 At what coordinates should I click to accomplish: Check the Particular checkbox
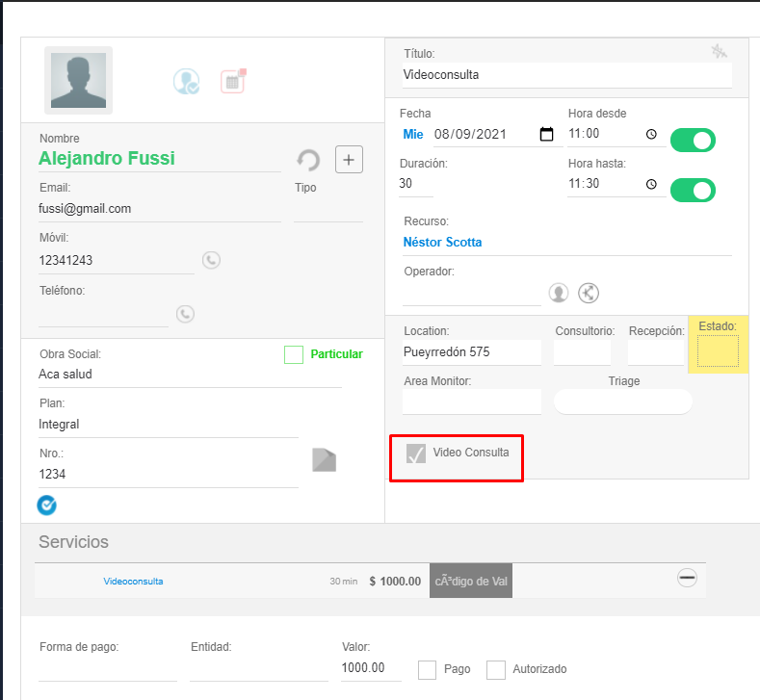(294, 355)
